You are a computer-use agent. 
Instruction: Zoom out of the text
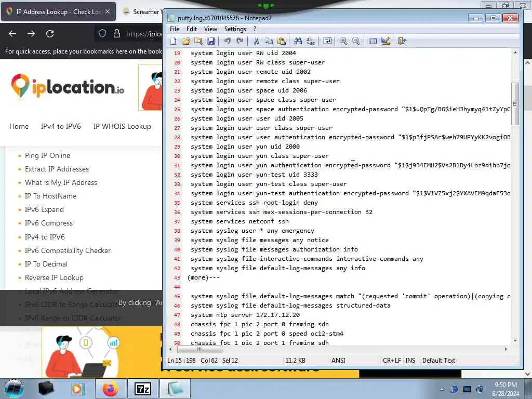[x=356, y=41]
